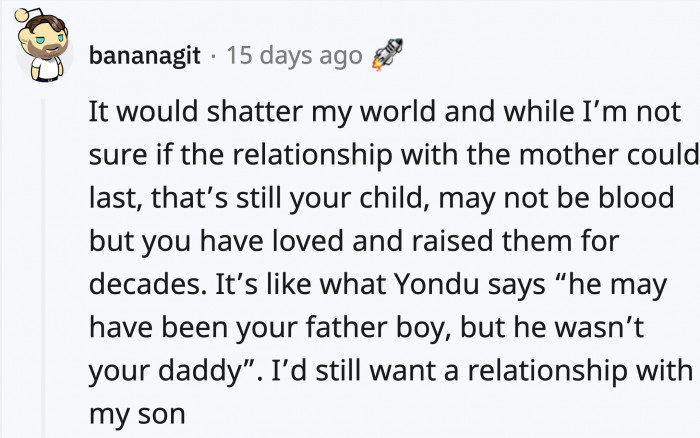Screen dimensions: 700x438
Task: Click the "15 days ago" timestamp
Action: [295, 56]
